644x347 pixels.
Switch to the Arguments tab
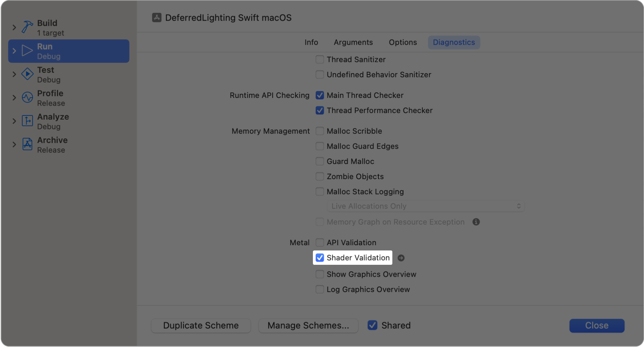(x=353, y=42)
